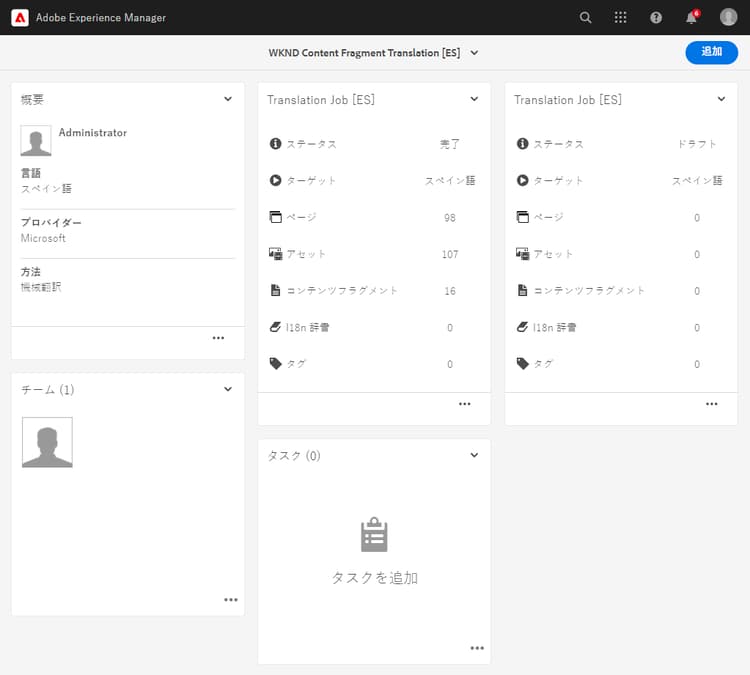The width and height of the screenshot is (750, 675).
Task: Click the タスク (0) card heading
Action: click(x=294, y=455)
